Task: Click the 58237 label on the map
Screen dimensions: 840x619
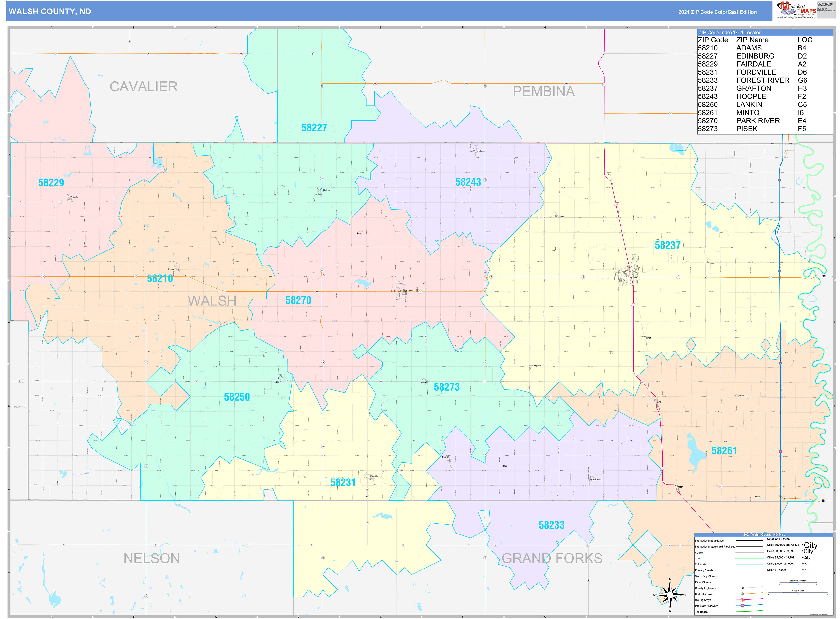Action: [667, 245]
